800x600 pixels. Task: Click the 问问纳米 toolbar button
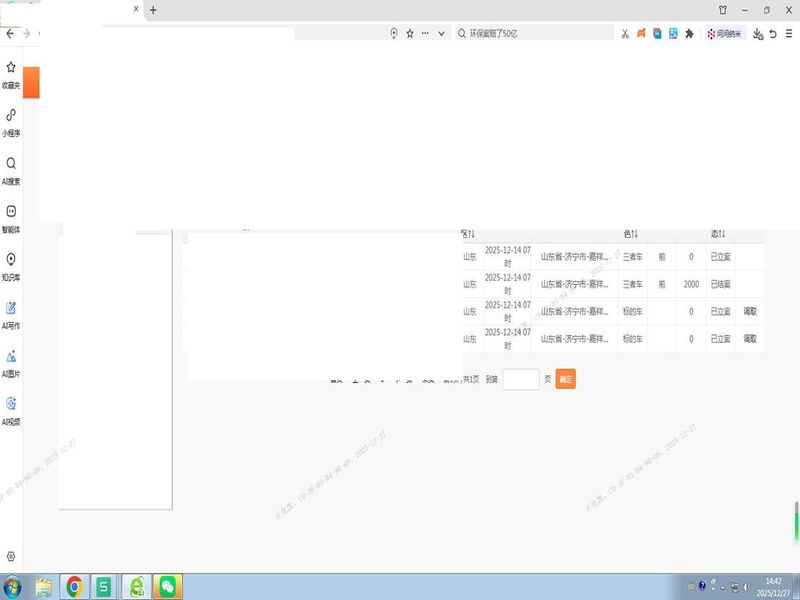coord(723,33)
